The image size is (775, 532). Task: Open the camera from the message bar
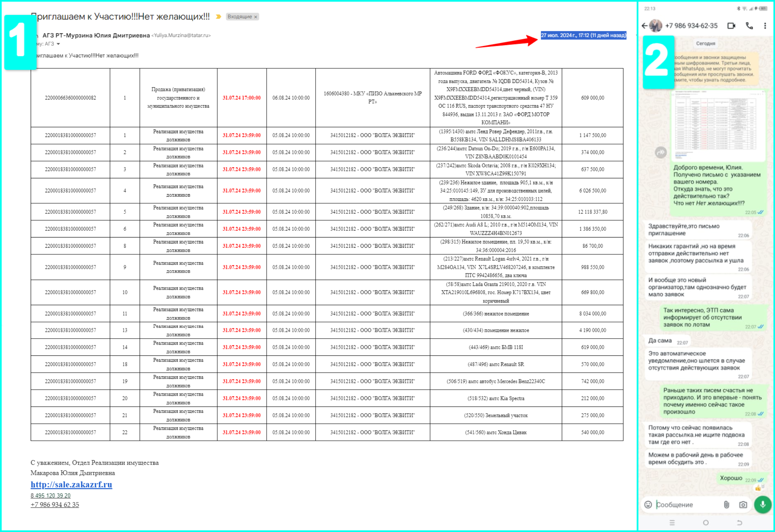pyautogui.click(x=743, y=505)
